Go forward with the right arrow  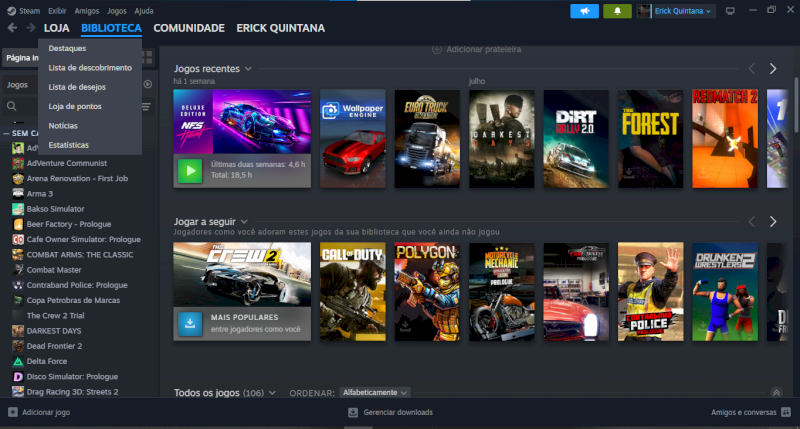pyautogui.click(x=31, y=28)
